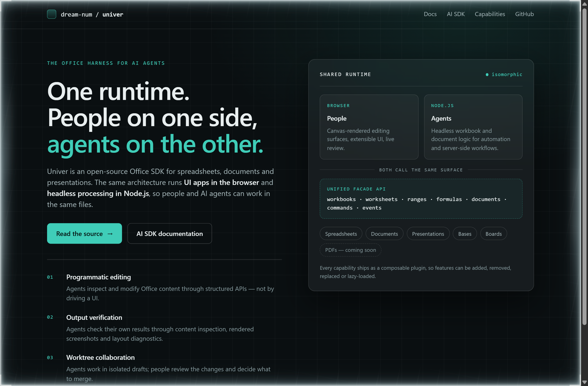Click the scrollbar up arrow
The image size is (588, 386).
584,4
